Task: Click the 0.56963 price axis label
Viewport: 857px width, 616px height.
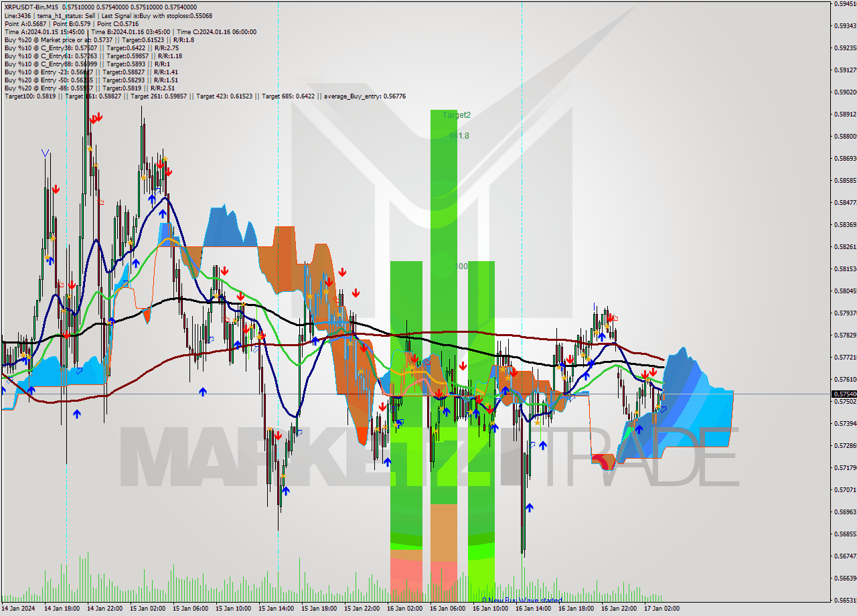Action: click(846, 512)
